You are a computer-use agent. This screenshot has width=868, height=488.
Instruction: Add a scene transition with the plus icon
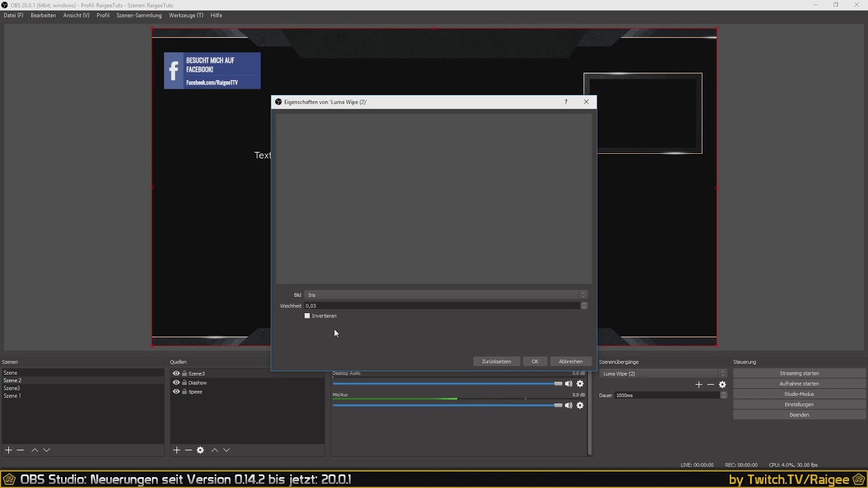tap(698, 384)
